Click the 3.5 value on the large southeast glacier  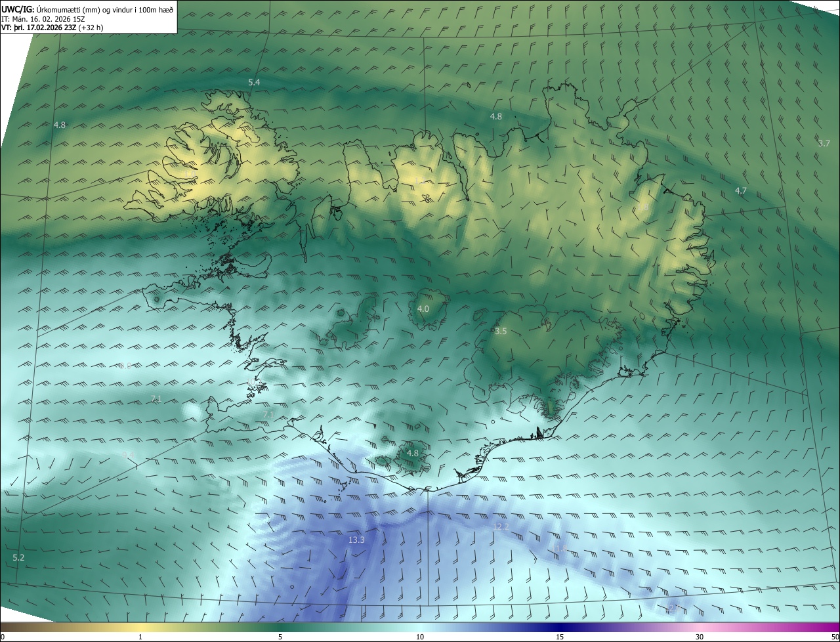[x=501, y=332]
